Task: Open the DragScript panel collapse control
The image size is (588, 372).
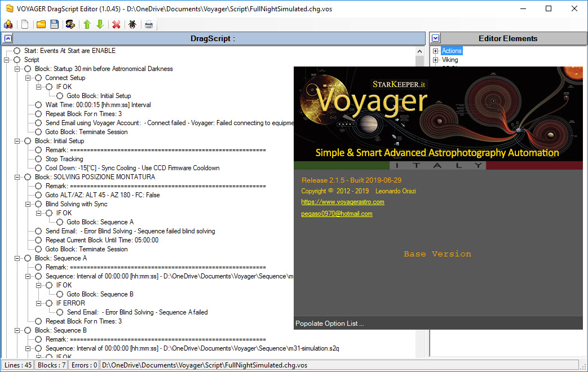Action: tap(6, 38)
